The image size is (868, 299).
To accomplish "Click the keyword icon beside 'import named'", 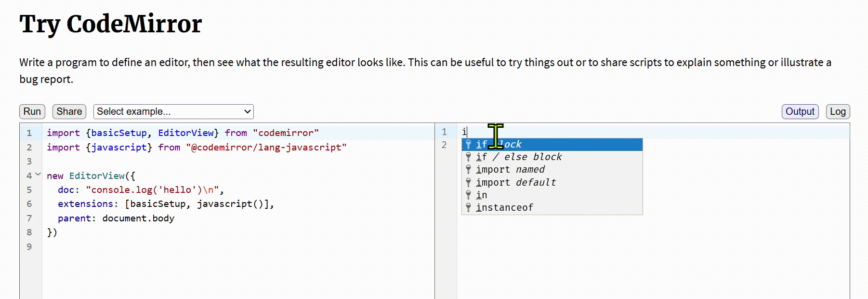I will pyautogui.click(x=468, y=169).
